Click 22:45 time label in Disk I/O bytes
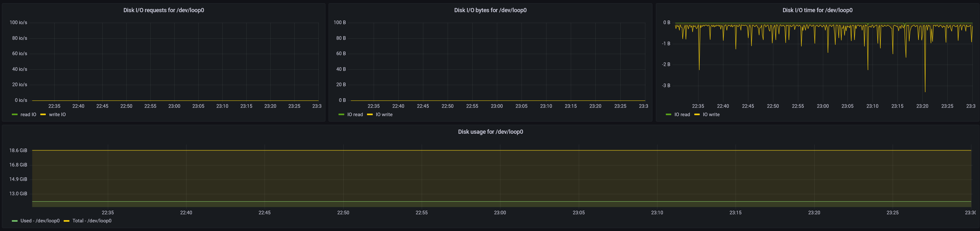This screenshot has width=980, height=231. pos(423,106)
